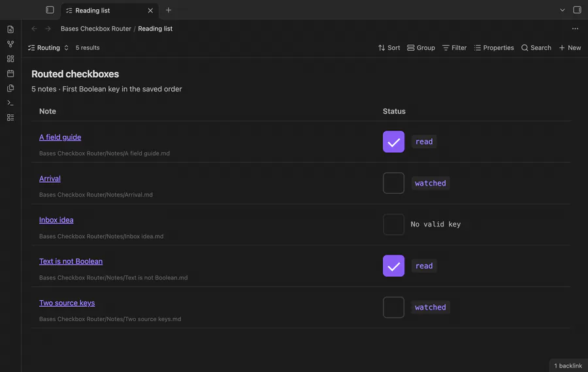Open the more options ellipsis menu
The height and width of the screenshot is (372, 588).
click(575, 29)
